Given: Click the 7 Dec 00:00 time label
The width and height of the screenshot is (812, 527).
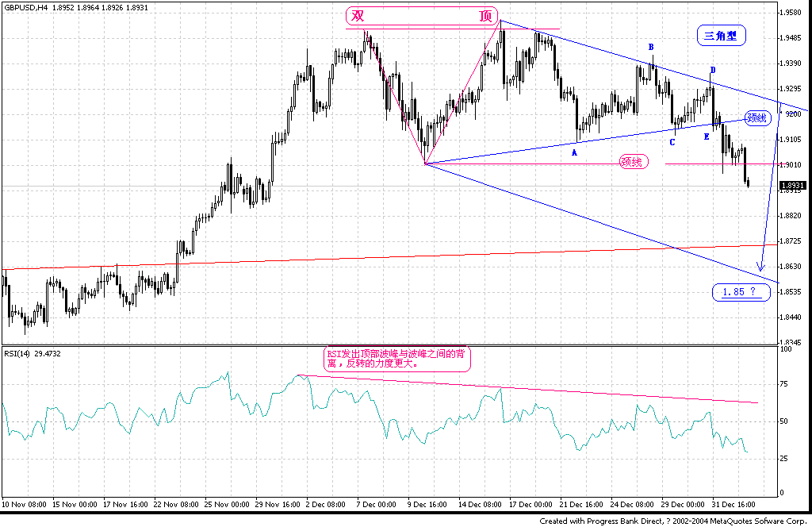Looking at the screenshot, I should pyautogui.click(x=377, y=504).
